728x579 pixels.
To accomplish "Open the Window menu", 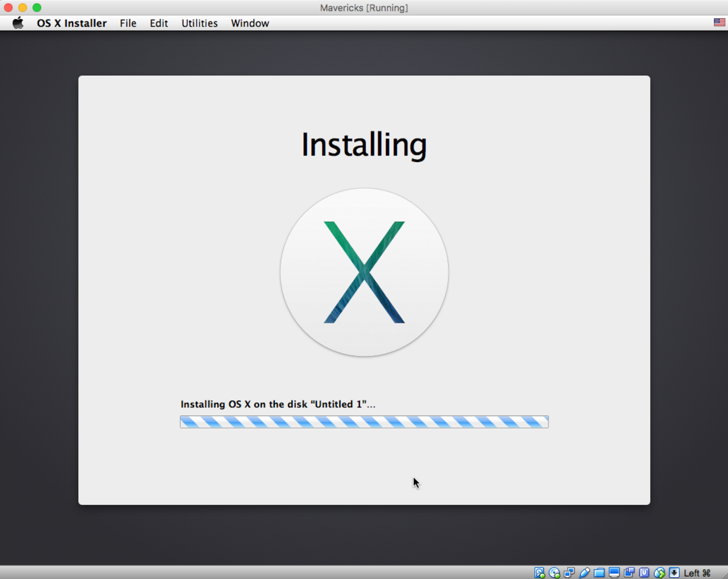I will (250, 23).
